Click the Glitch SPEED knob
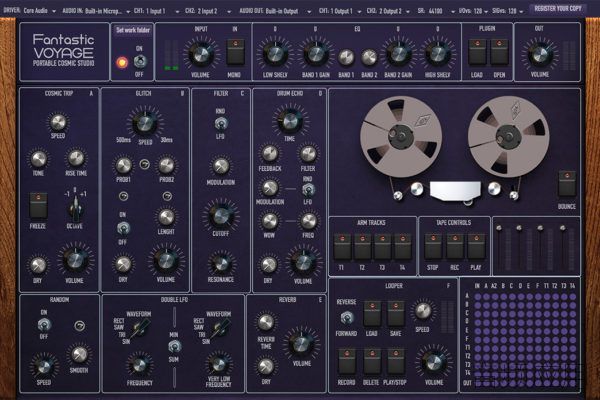Screen dimensions: 600x400 click(x=145, y=123)
